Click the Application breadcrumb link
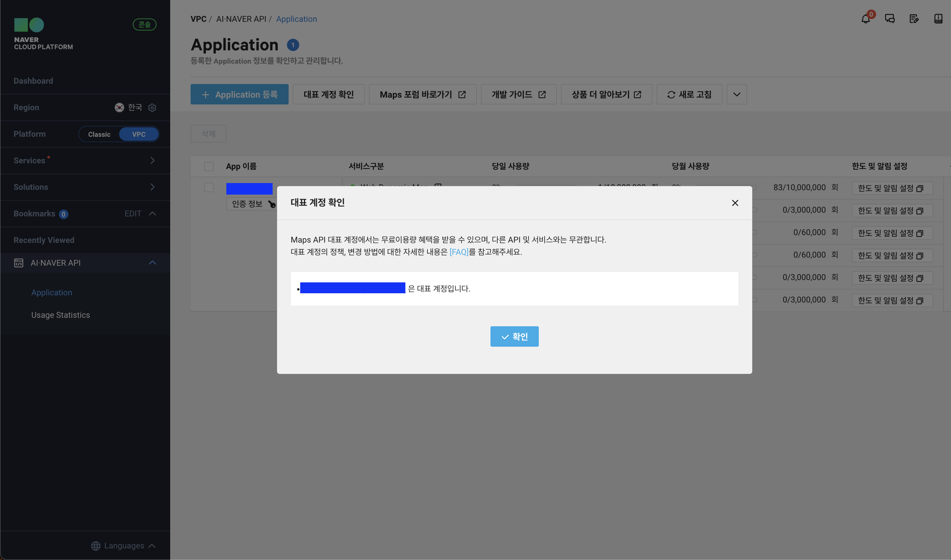 296,19
